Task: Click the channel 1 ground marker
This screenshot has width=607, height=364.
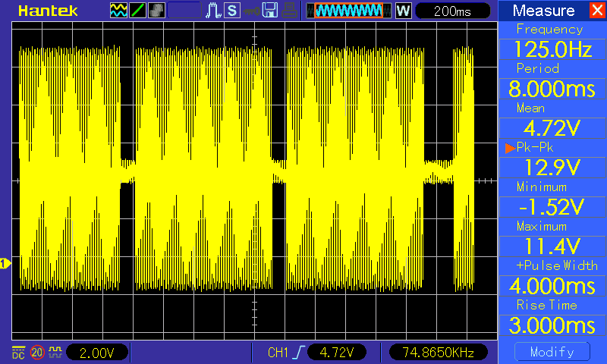Action: (5, 264)
